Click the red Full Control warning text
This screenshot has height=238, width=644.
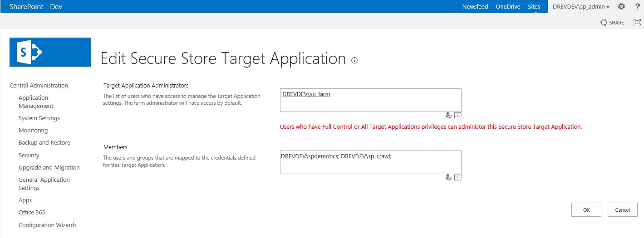point(431,127)
